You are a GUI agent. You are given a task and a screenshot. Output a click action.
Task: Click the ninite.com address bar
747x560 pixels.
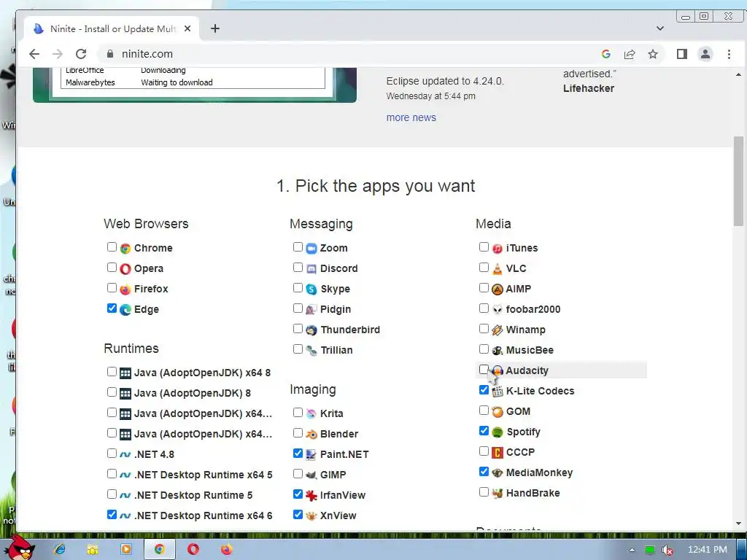point(348,54)
